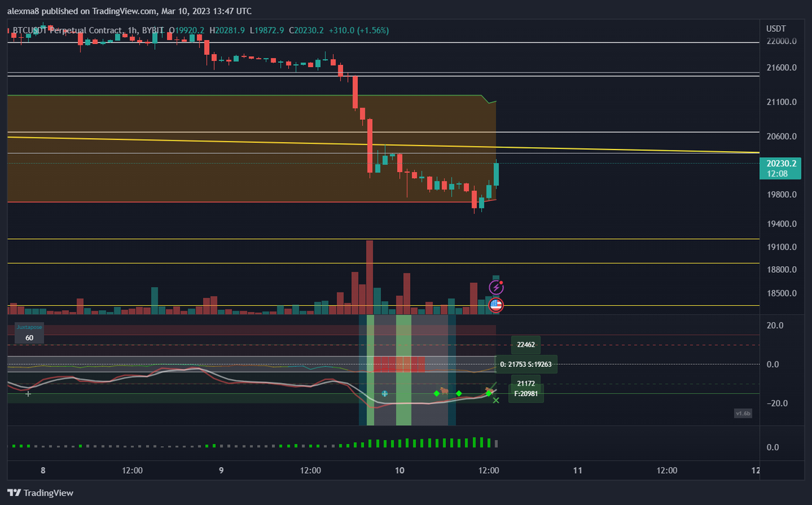Click the green X marker below F:20981
Screen dimensions: 812x505
coord(496,401)
